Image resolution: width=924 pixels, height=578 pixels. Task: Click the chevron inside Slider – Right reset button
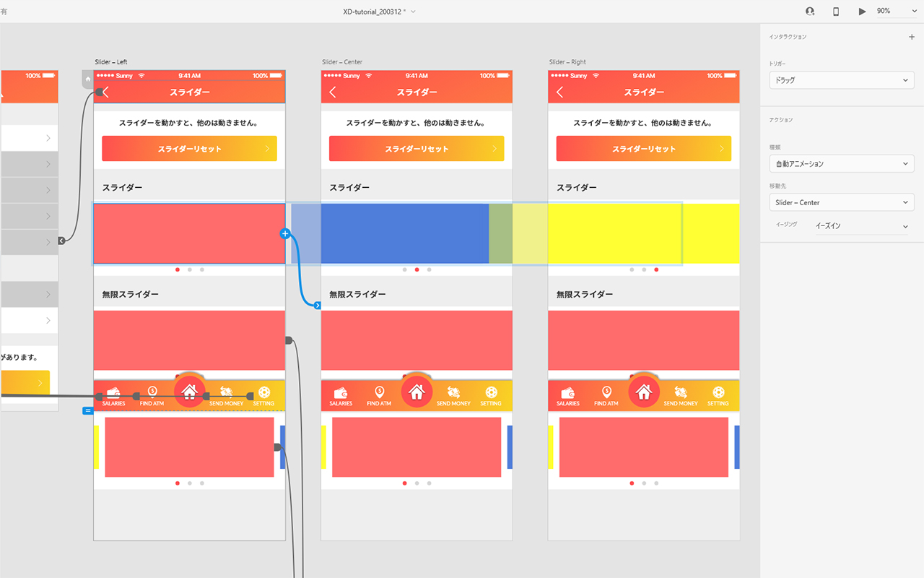pos(722,149)
